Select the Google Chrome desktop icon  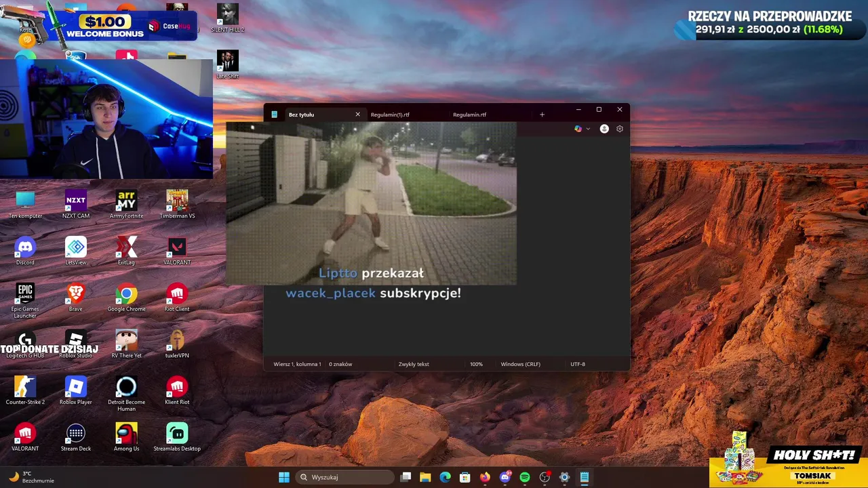pos(126,298)
